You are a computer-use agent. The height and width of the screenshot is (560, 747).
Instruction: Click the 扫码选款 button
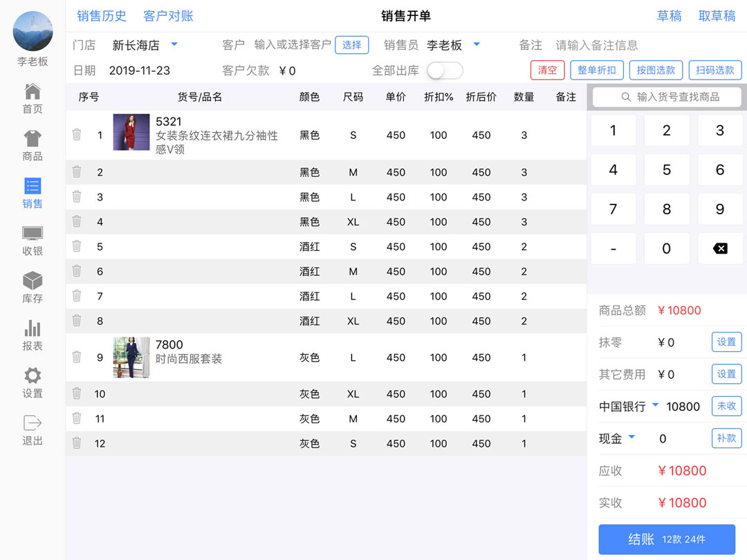[715, 71]
